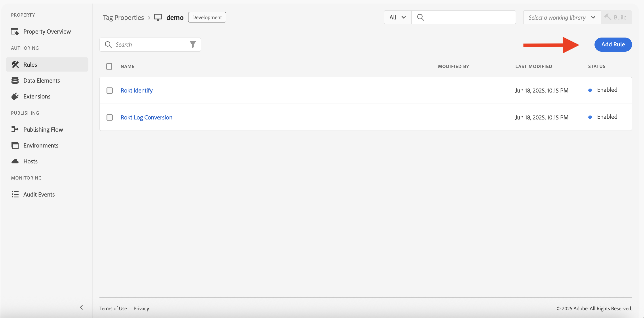The image size is (644, 318).
Task: Click the Development badge
Action: [x=207, y=17]
